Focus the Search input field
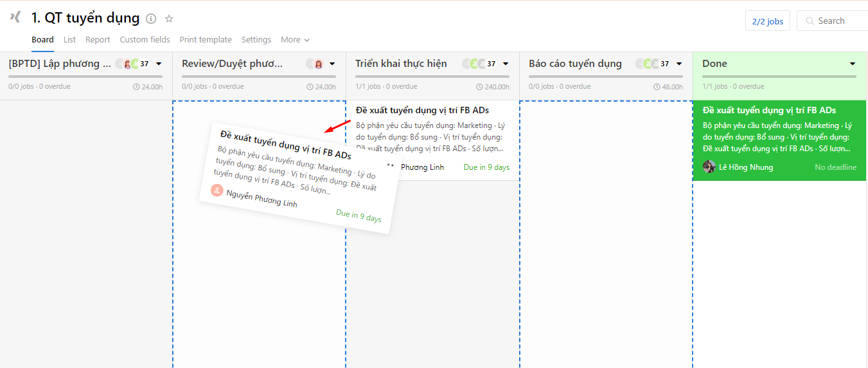868x368 pixels. click(833, 21)
